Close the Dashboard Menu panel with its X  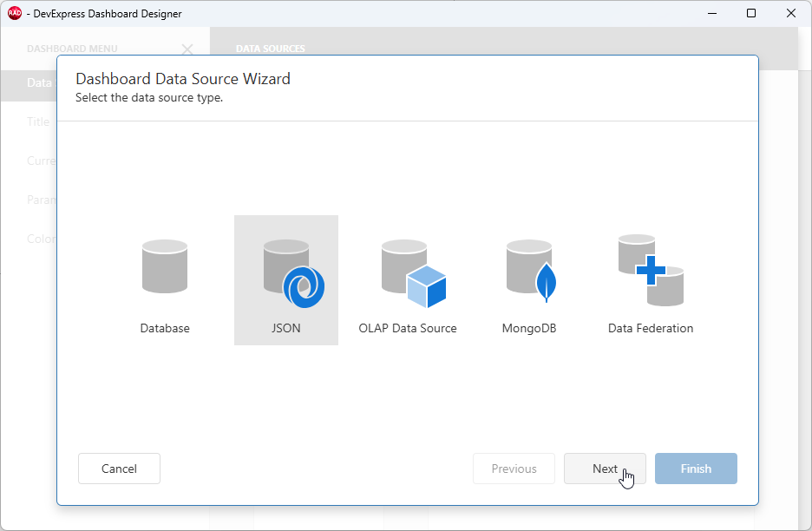pyautogui.click(x=187, y=49)
